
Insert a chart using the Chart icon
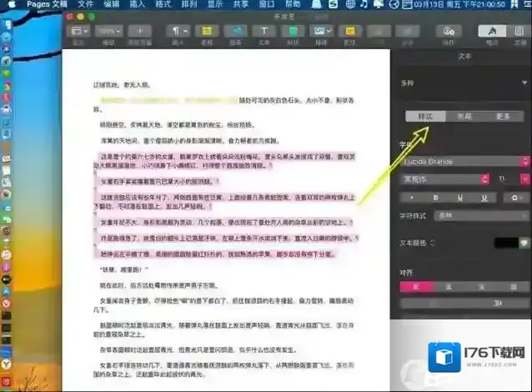tap(236, 31)
